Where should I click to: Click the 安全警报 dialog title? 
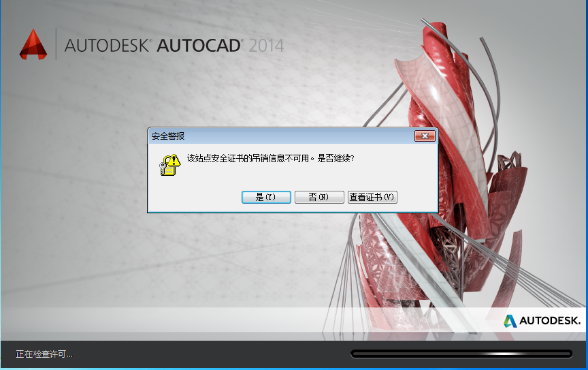pyautogui.click(x=168, y=136)
